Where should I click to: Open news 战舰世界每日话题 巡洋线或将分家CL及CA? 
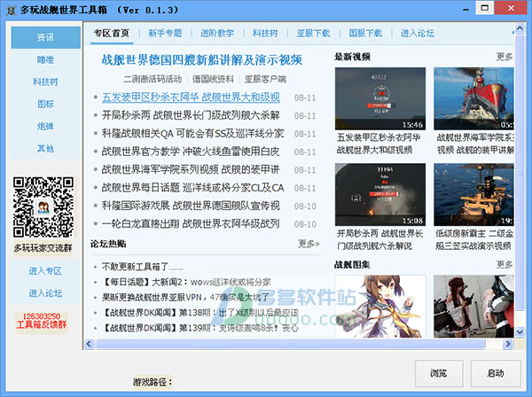point(192,188)
